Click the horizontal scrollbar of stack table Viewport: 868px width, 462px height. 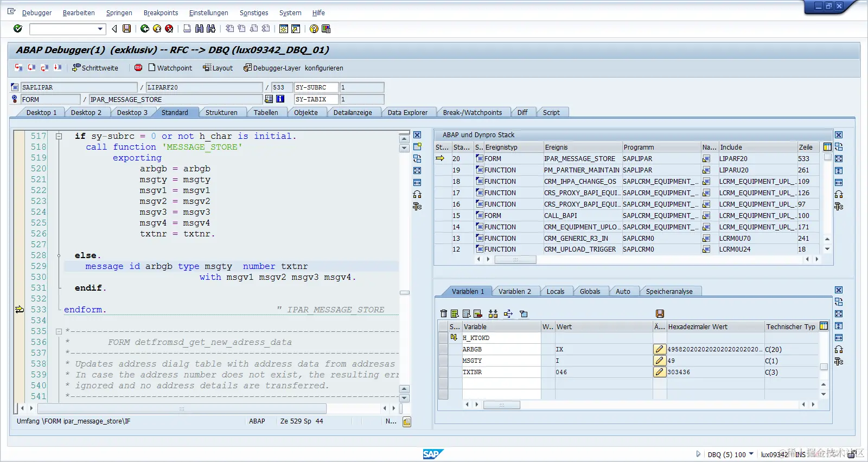pos(515,260)
